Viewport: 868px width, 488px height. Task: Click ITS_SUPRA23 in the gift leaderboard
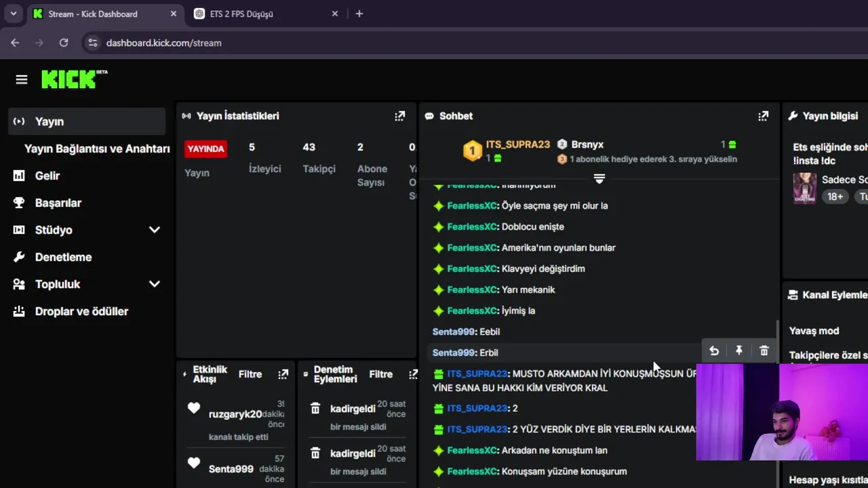point(517,144)
